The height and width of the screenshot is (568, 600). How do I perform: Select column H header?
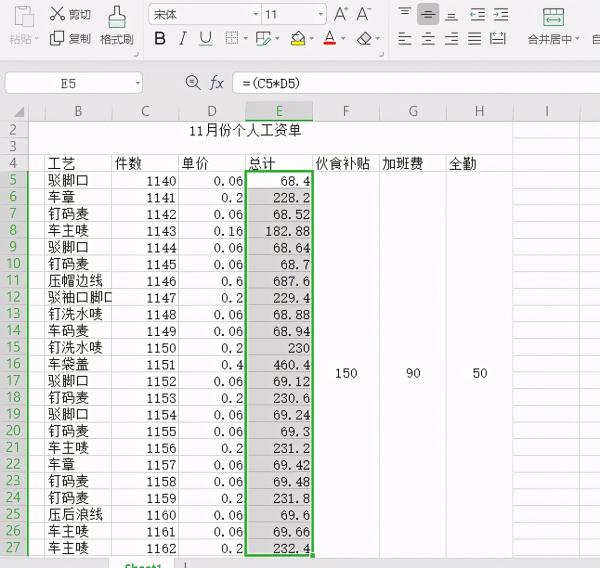479,111
